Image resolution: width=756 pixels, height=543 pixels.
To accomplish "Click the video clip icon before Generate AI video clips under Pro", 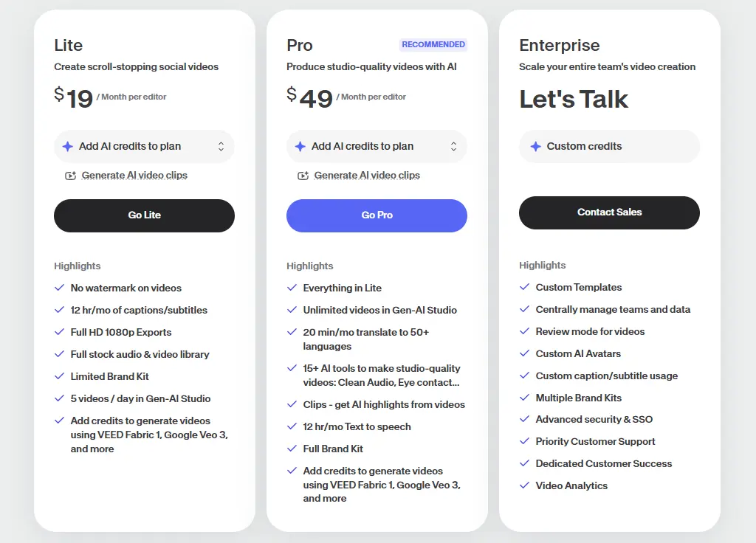I will pos(303,175).
